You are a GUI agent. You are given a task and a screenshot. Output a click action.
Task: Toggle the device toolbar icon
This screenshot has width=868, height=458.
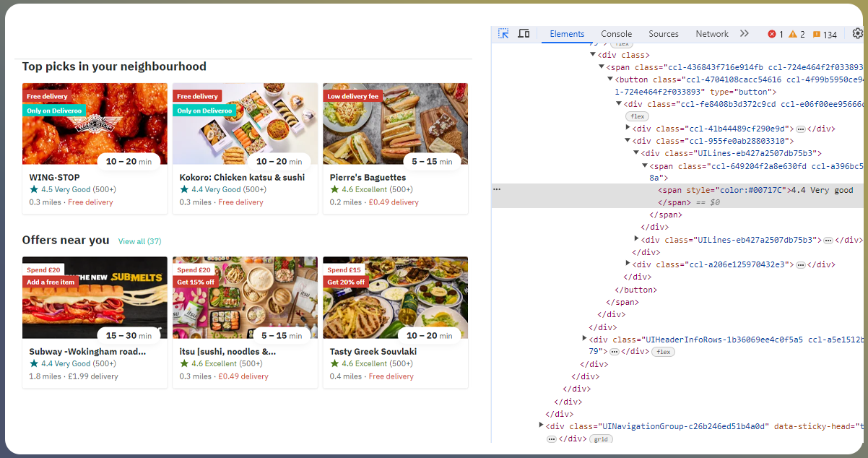click(x=524, y=34)
